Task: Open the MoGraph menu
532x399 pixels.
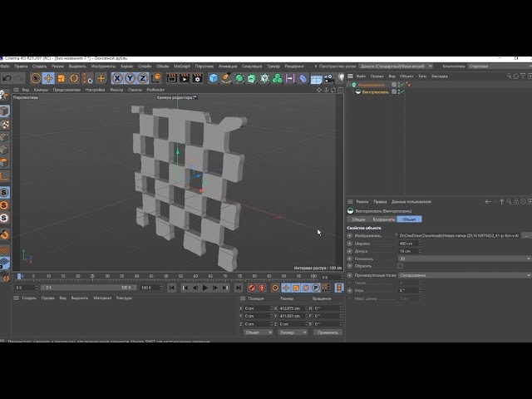Action: coord(182,66)
